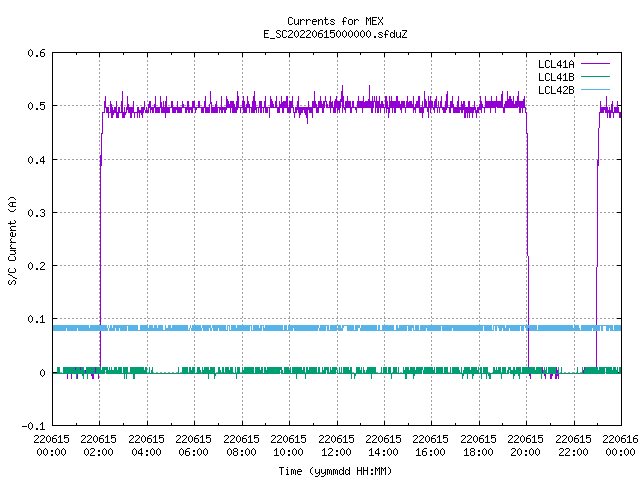Screen dimensions: 640x480
Task: Click the 220615 20:00 time tick label
Action: click(x=525, y=445)
